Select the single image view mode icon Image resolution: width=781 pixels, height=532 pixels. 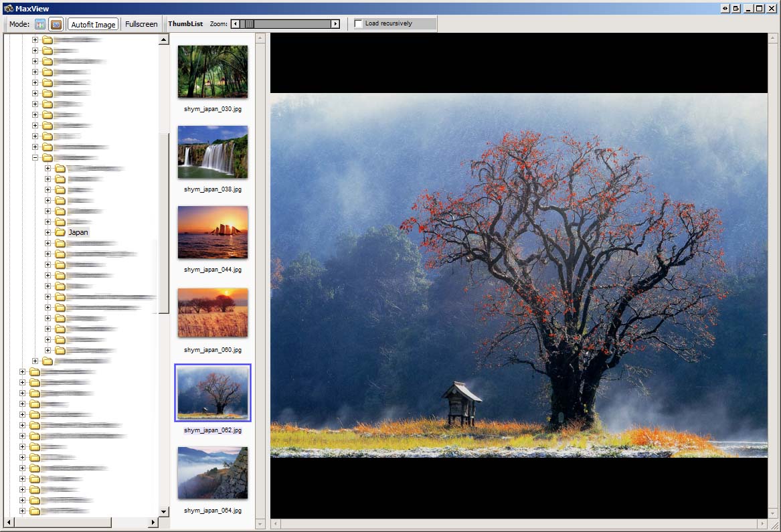coord(56,24)
